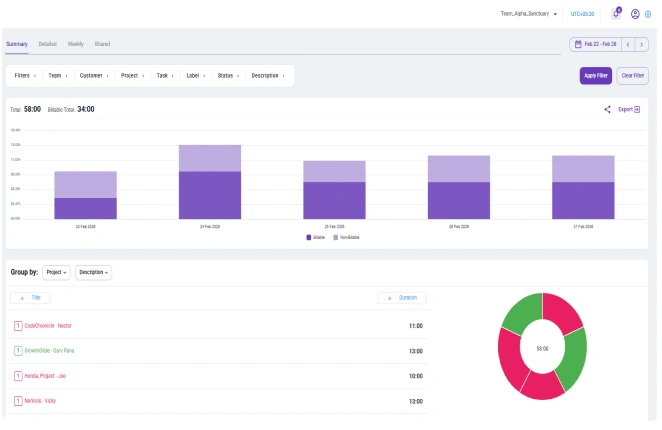Expand the Status filter dropdown
The height and width of the screenshot is (430, 662).
228,76
